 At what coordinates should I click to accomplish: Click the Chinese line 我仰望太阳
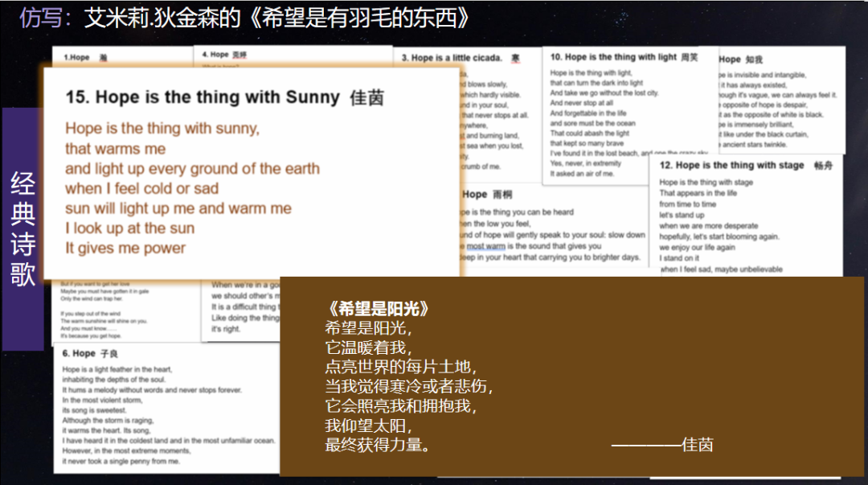368,425
